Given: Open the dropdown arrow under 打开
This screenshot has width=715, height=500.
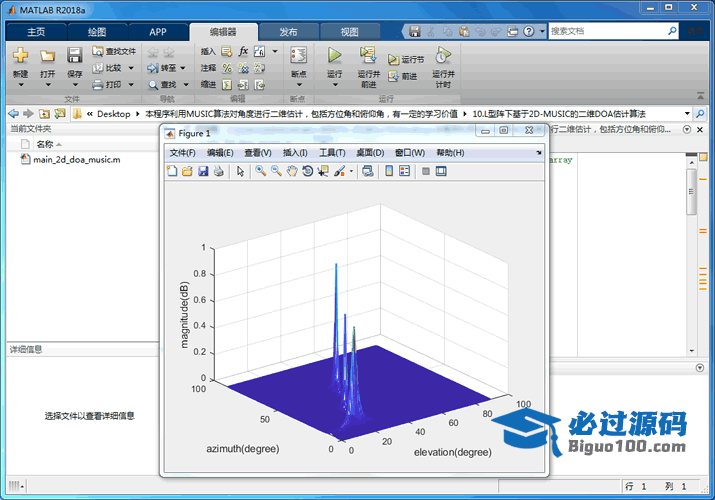Looking at the screenshot, I should click(x=48, y=85).
